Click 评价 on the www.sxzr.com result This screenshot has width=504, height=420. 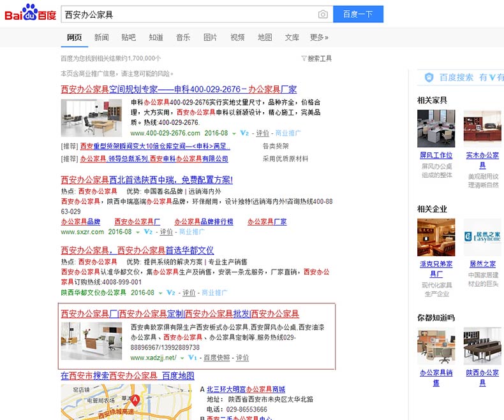(166, 231)
